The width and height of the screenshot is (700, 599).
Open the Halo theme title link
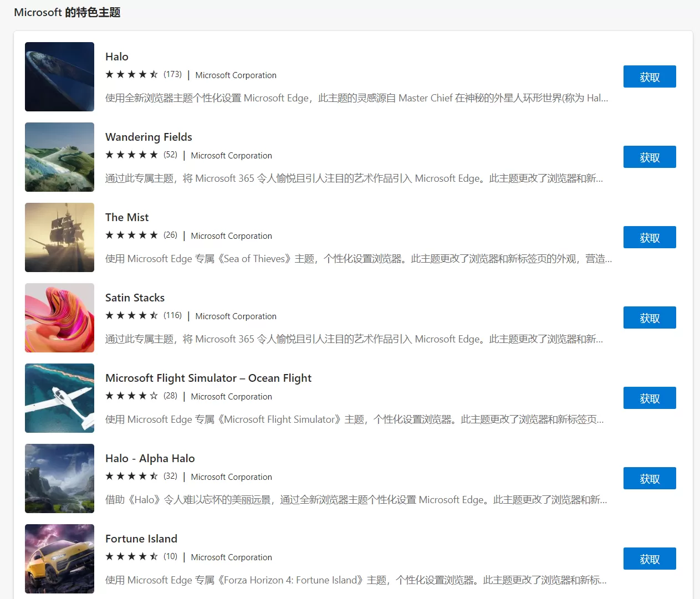(117, 57)
